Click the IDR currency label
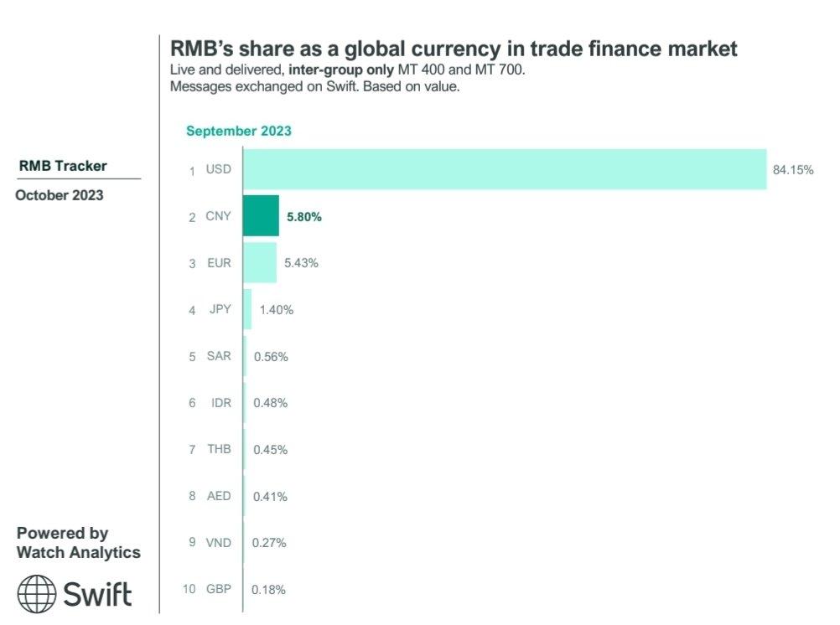 pyautogui.click(x=220, y=403)
